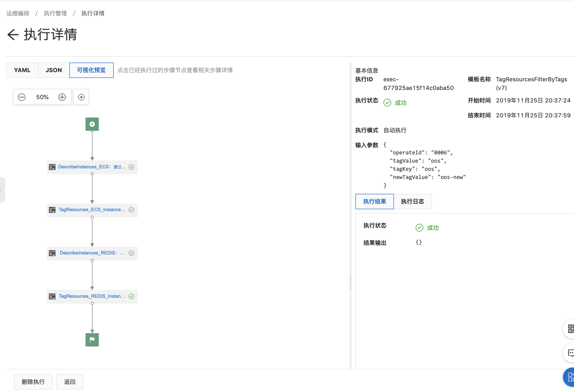Zoom in the flowchart with plus icon
Image resolution: width=574 pixels, height=392 pixels.
[62, 97]
